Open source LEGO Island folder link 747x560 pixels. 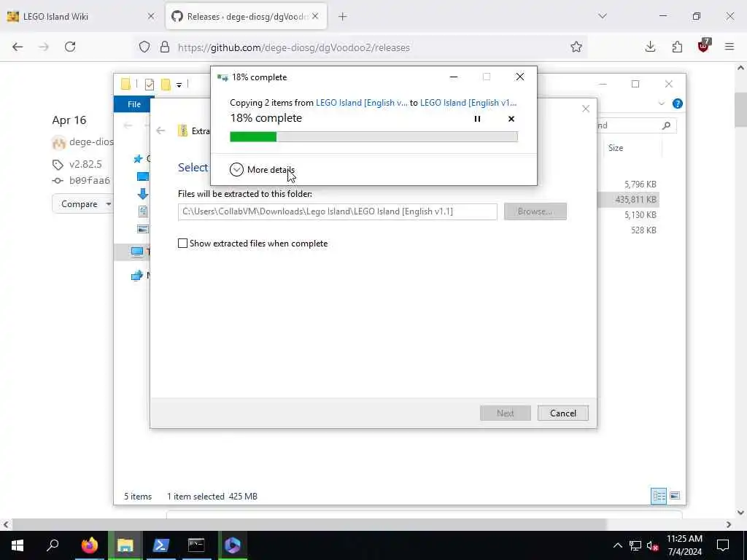(362, 103)
